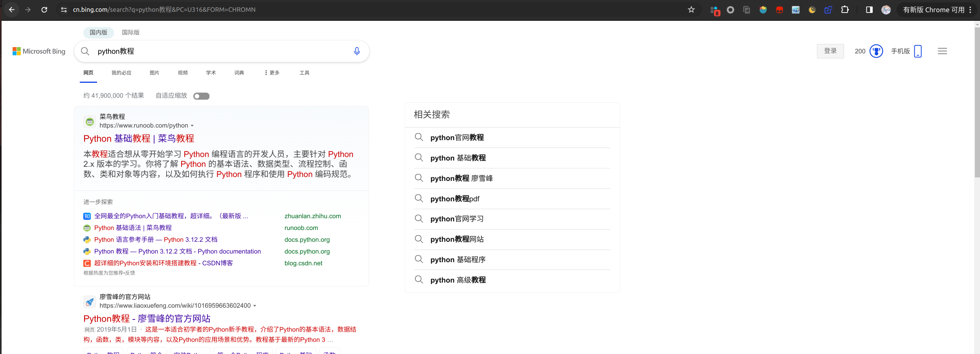Click the Dark Reader moon extension icon
Image resolution: width=980 pixels, height=354 pixels.
[812, 9]
